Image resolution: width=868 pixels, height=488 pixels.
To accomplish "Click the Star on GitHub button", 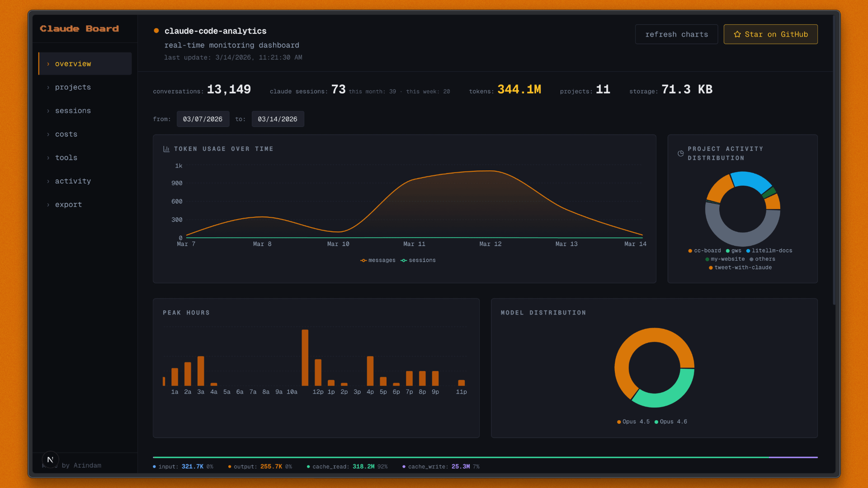I will click(770, 34).
